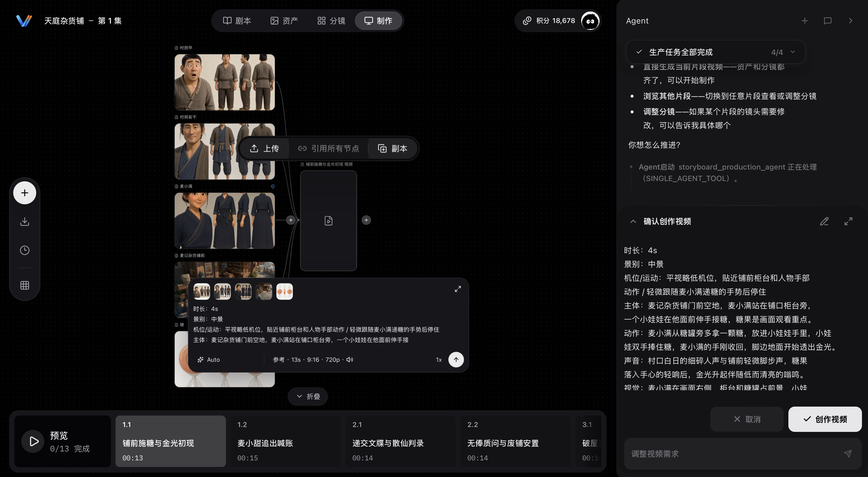Screen dimensions: 868x477
Task: Collapse nodes with the 折叠 button
Action: pyautogui.click(x=308, y=397)
